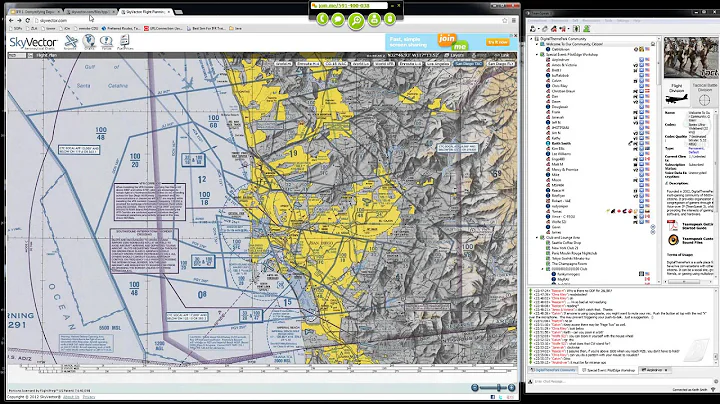
Task: Open TeamSpeak Help menu
Action: pos(637,21)
